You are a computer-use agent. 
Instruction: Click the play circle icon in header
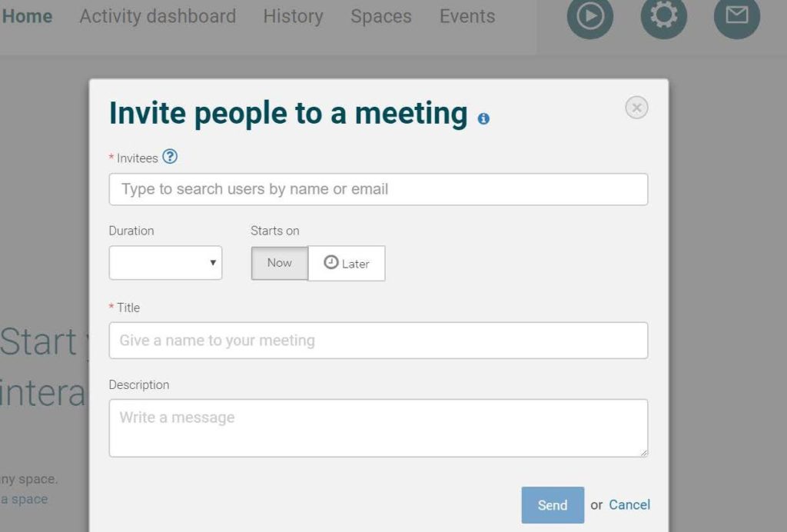point(589,15)
